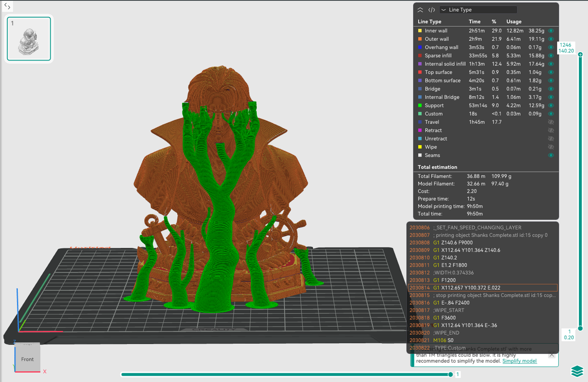Image resolution: width=588 pixels, height=382 pixels.
Task: Toggle Internal Bridge visibility eye
Action: click(551, 97)
